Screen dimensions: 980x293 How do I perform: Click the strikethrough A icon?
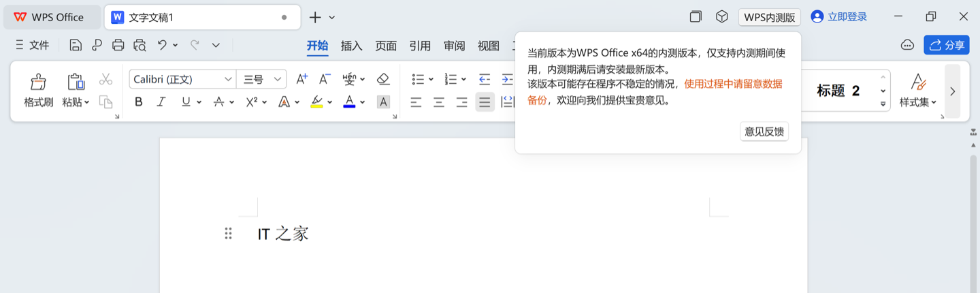(218, 102)
